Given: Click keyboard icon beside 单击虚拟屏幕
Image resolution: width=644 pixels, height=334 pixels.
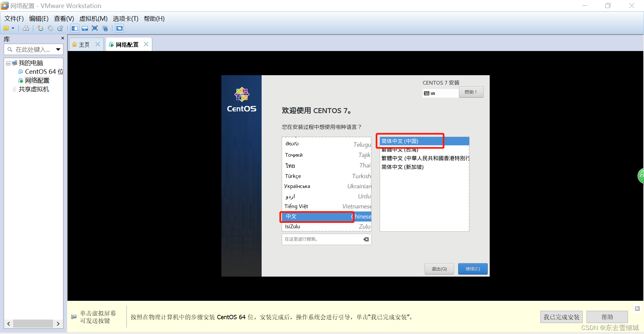Looking at the screenshot, I should click(74, 317).
